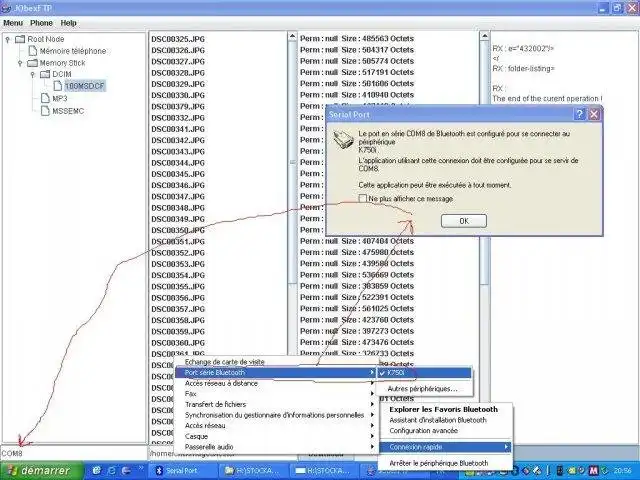Image resolution: width=640 pixels, height=480 pixels.
Task: Open Internet Explorer from quick launch
Action: (x=97, y=471)
